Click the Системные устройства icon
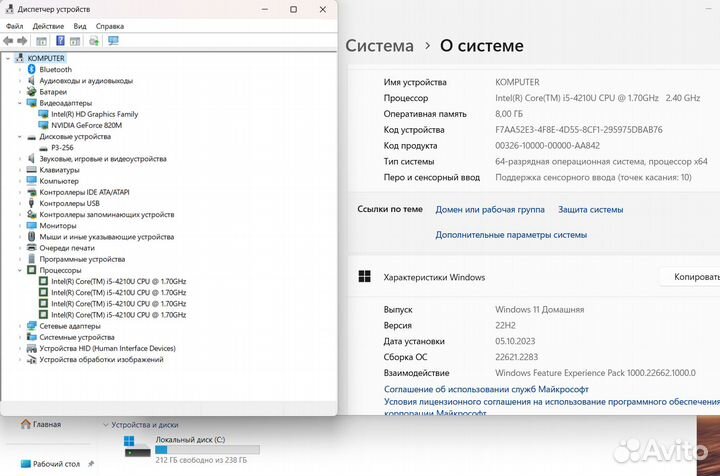Screen dimensions: 720x476 pos(31,337)
